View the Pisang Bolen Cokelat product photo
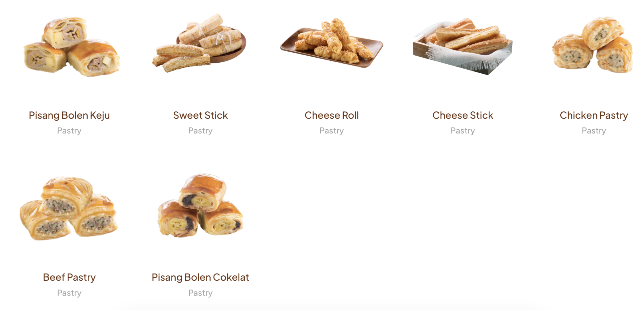 click(x=200, y=205)
